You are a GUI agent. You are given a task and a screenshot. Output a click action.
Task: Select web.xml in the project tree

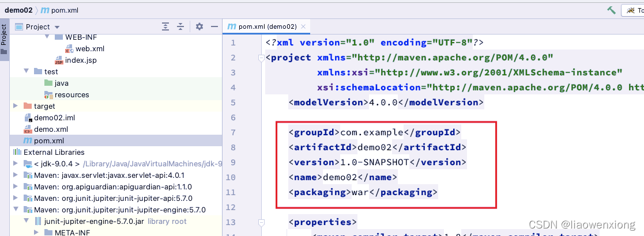click(90, 49)
